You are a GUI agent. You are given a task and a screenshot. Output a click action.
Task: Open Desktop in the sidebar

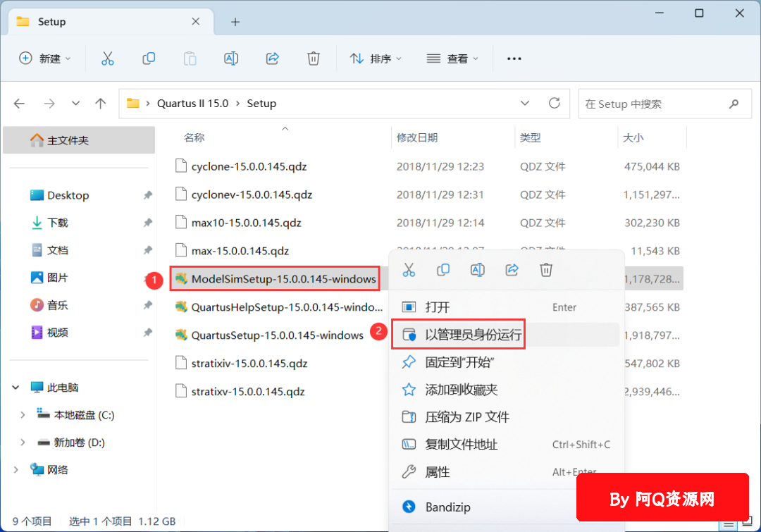pos(68,195)
